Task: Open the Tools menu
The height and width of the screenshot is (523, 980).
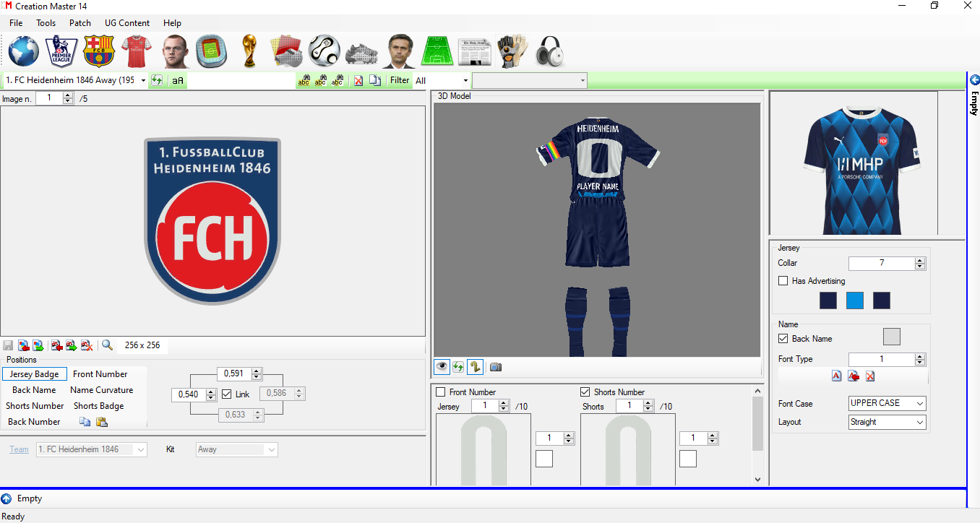Action: click(x=46, y=23)
